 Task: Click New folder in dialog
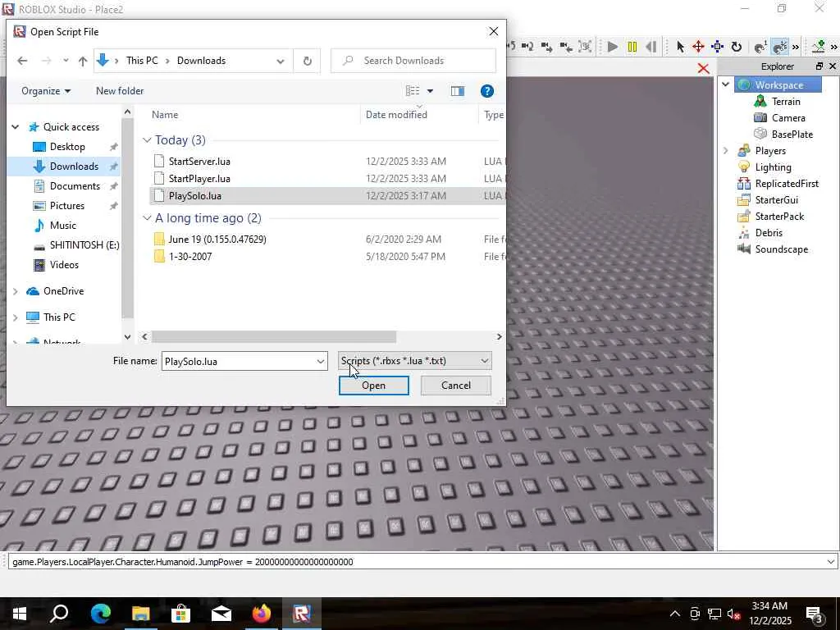tap(120, 91)
